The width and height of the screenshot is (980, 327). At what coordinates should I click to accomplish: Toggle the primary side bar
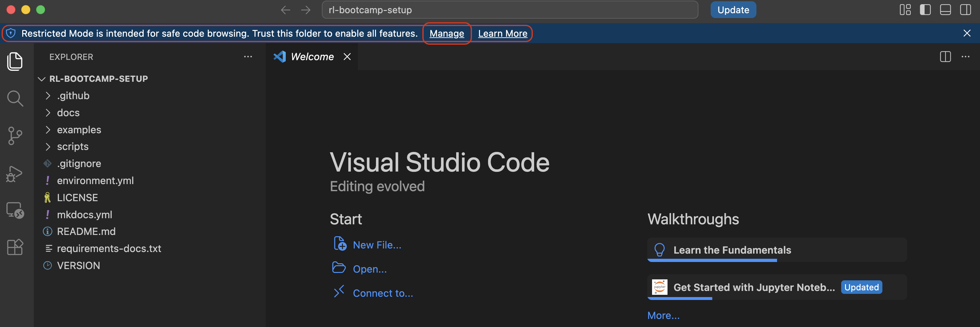point(925,10)
